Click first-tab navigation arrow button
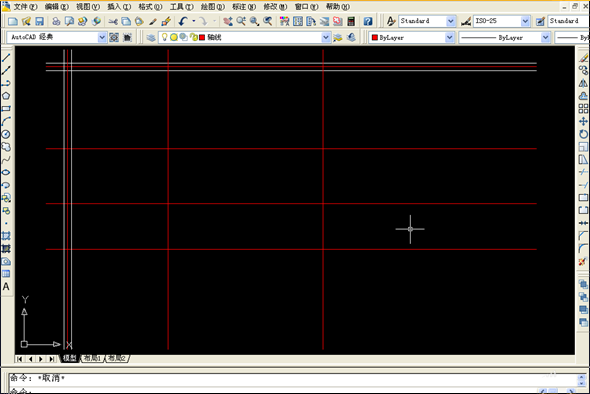 [20, 359]
